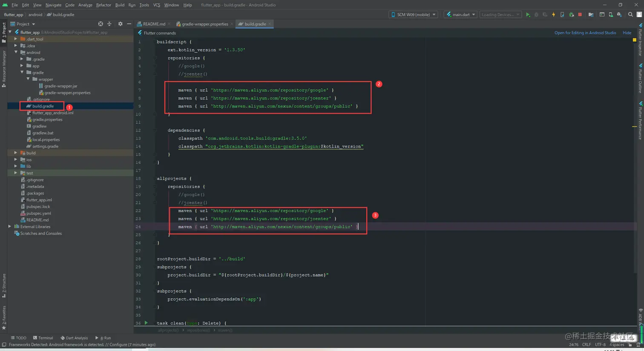Image resolution: width=644 pixels, height=351 pixels.
Task: Locate opened file with crosshair icon
Action: click(x=101, y=24)
